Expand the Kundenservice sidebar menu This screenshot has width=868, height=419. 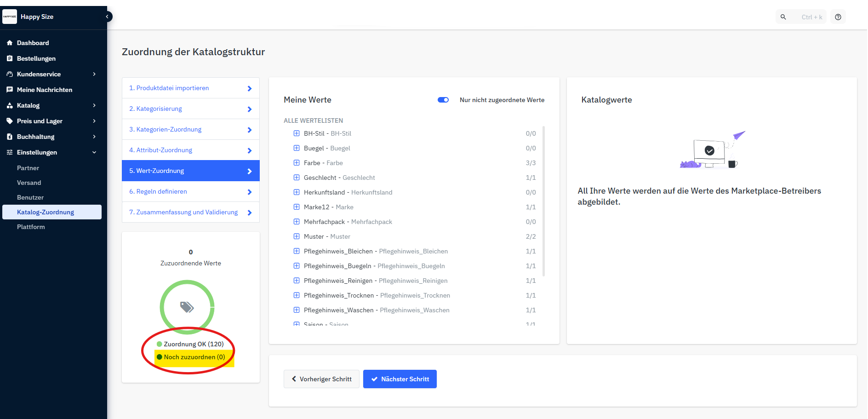point(51,74)
